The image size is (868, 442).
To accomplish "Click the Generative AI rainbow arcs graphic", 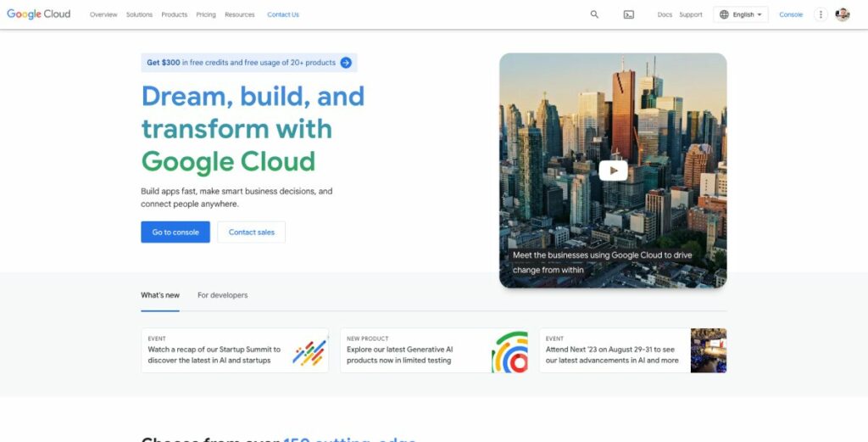I will [509, 352].
